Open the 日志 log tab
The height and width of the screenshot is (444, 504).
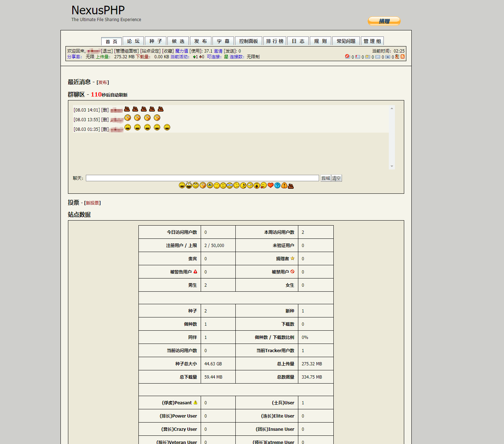click(298, 41)
